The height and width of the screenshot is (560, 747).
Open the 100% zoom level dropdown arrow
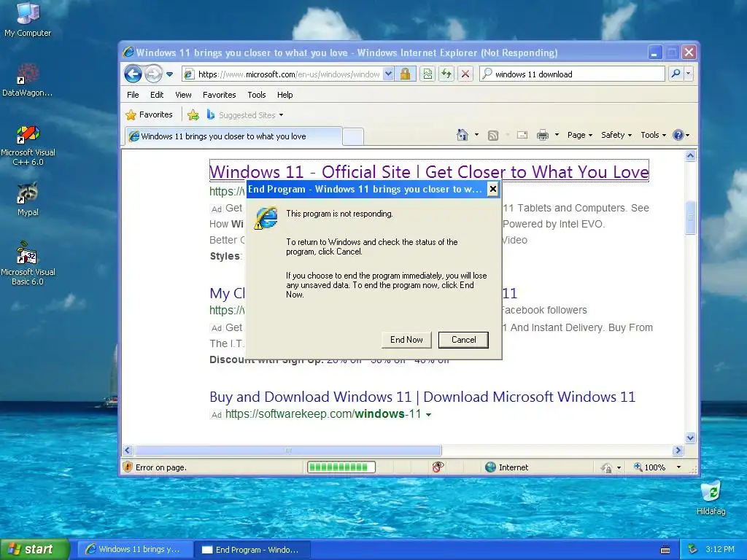tap(679, 467)
